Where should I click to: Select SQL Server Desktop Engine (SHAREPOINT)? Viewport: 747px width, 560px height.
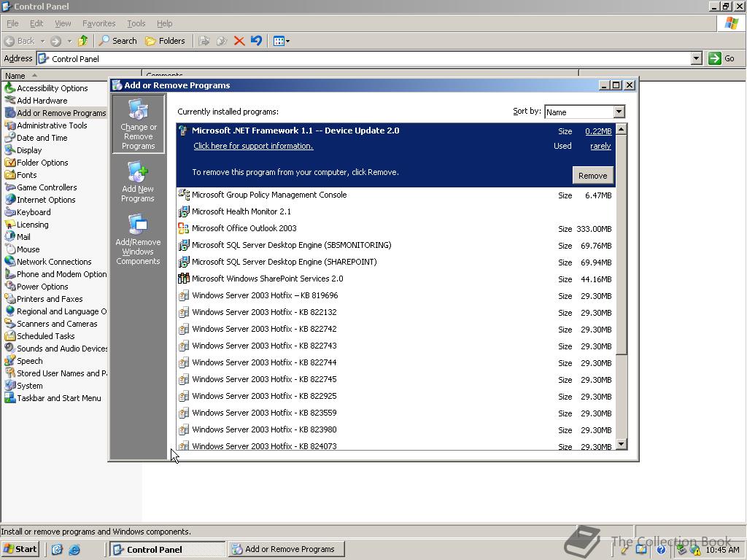click(395, 262)
